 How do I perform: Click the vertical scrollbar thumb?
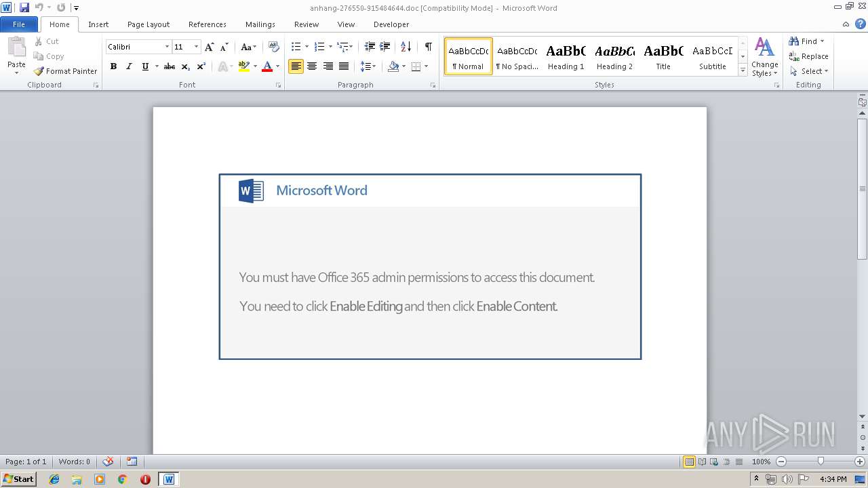point(863,188)
